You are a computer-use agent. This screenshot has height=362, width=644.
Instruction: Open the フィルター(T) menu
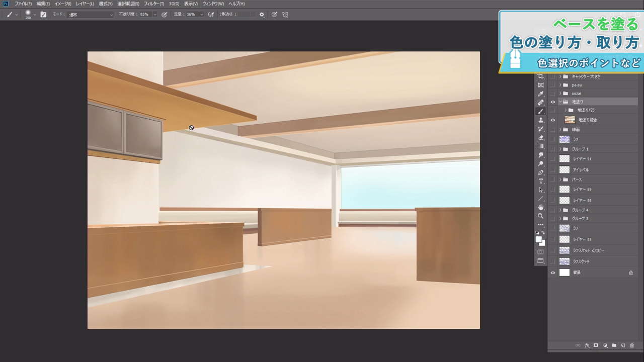click(154, 4)
